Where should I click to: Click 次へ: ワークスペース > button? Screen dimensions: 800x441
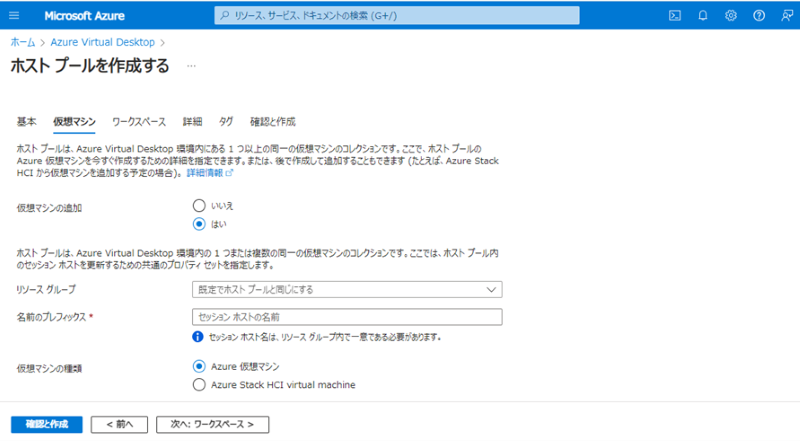(212, 424)
